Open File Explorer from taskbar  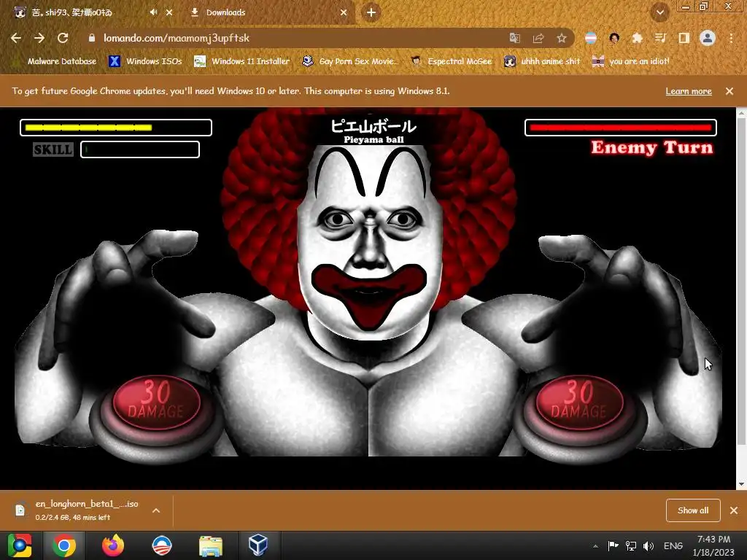pyautogui.click(x=211, y=545)
